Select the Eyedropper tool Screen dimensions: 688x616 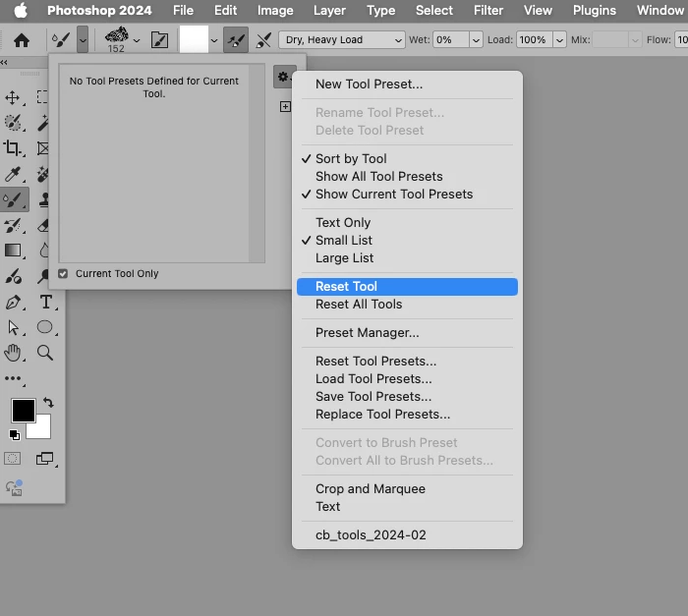pos(12,174)
